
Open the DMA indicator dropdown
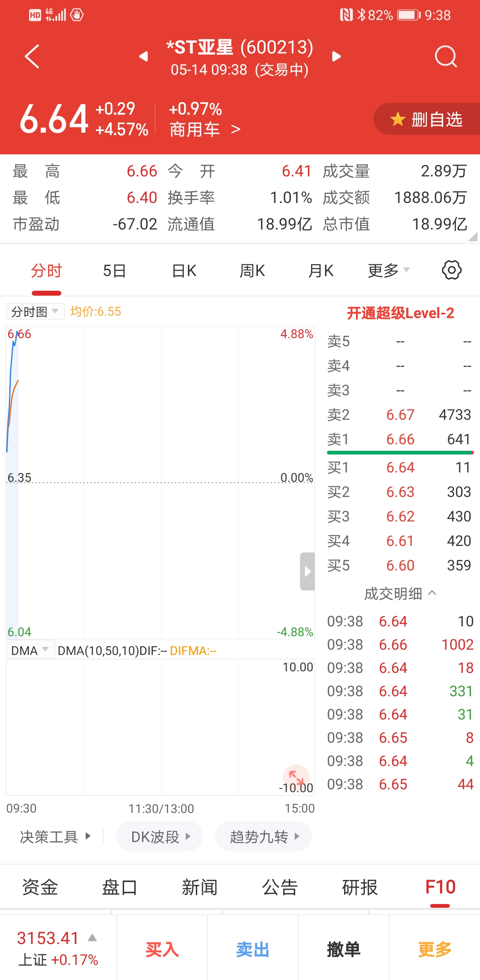[x=30, y=650]
